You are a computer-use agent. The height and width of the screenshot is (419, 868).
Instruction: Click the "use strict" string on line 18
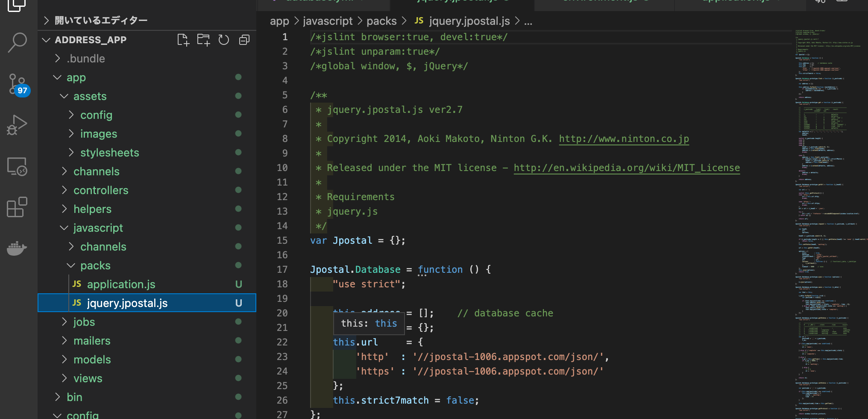point(367,284)
